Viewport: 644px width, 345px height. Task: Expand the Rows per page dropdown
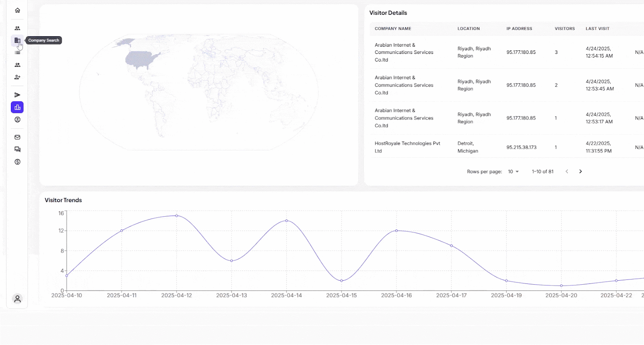click(x=513, y=172)
